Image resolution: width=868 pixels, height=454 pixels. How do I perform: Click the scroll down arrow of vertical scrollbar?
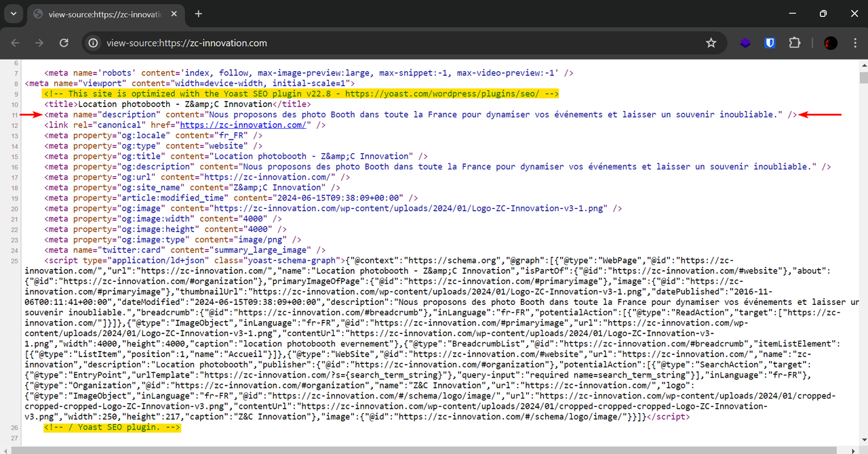tap(863, 440)
